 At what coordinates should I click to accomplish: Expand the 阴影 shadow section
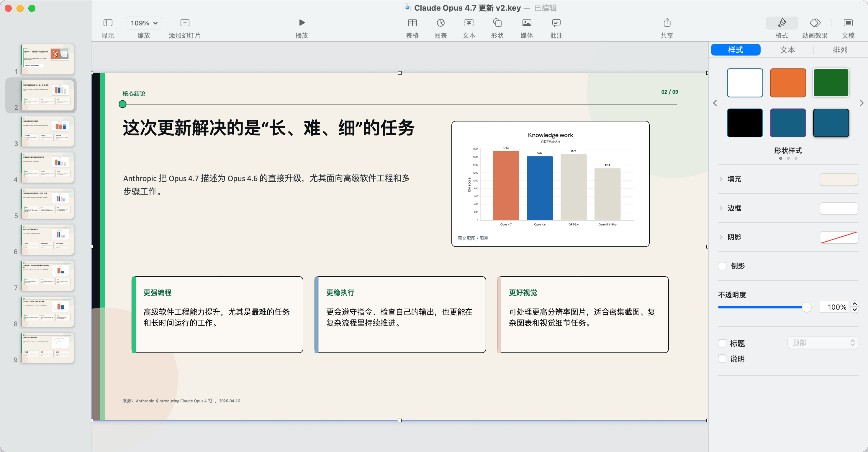(721, 237)
